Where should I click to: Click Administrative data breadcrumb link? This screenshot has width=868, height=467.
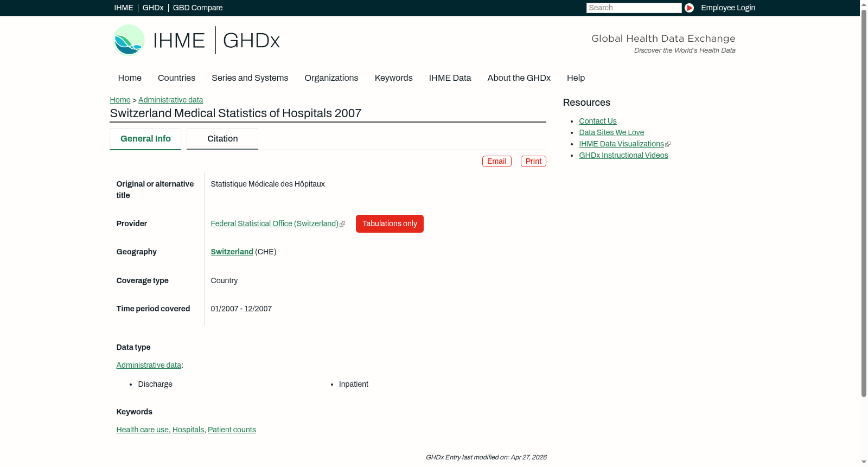click(x=170, y=100)
